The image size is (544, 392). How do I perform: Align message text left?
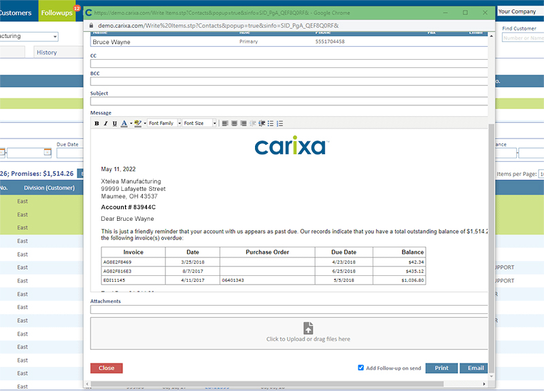point(225,124)
